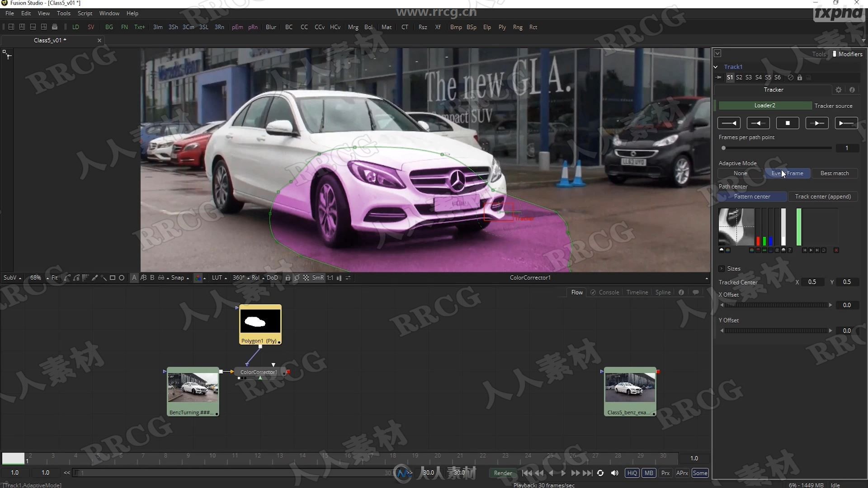Add a Merge node via Mrg
This screenshot has height=488, width=868.
pyautogui.click(x=353, y=27)
